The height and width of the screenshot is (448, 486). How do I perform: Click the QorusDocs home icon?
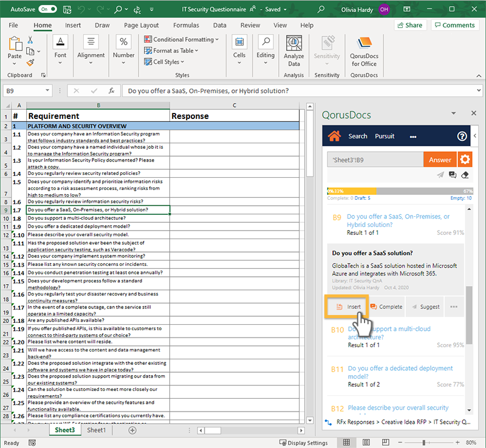pyautogui.click(x=334, y=136)
